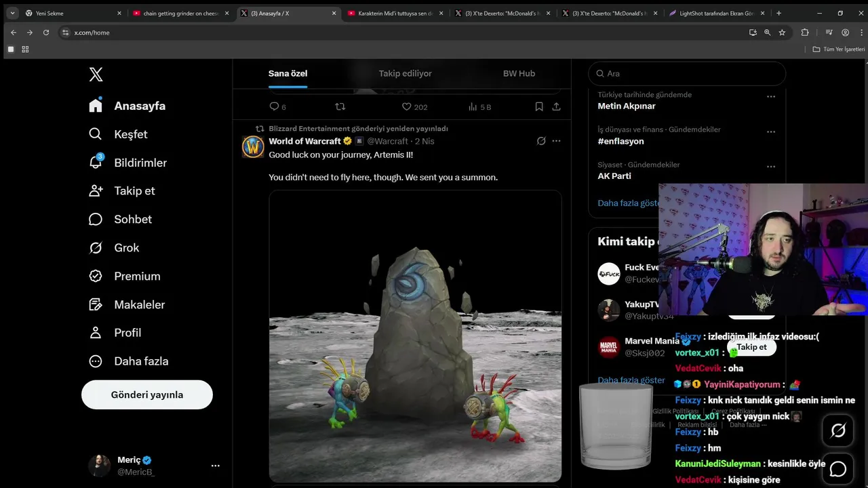Click the repost icon above Warcraft post

tap(340, 106)
